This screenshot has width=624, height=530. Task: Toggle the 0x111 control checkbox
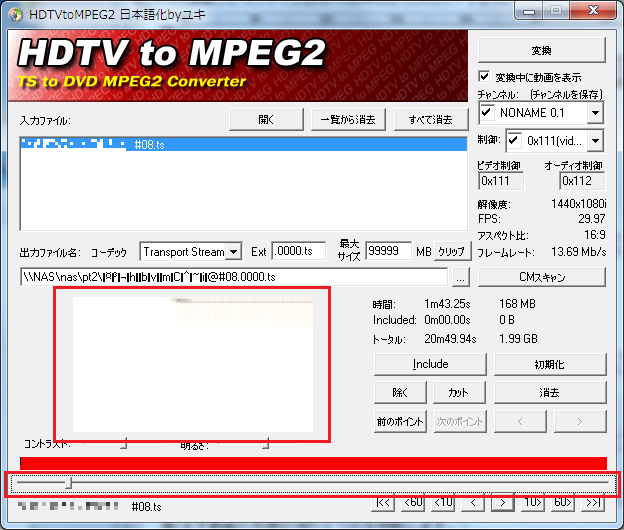click(x=515, y=139)
